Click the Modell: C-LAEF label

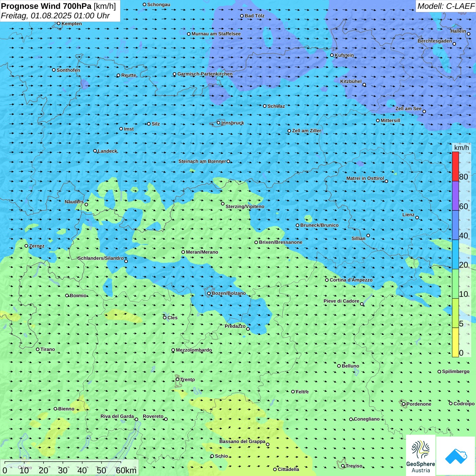click(446, 6)
